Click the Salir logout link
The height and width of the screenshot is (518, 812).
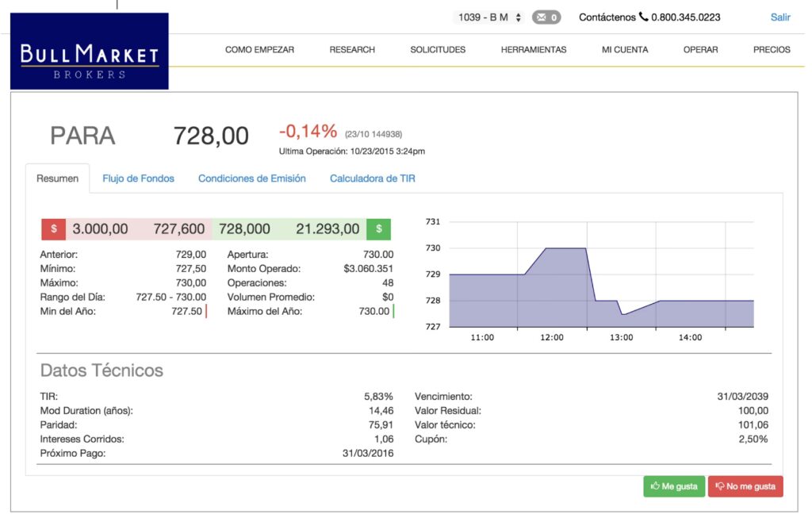point(780,17)
